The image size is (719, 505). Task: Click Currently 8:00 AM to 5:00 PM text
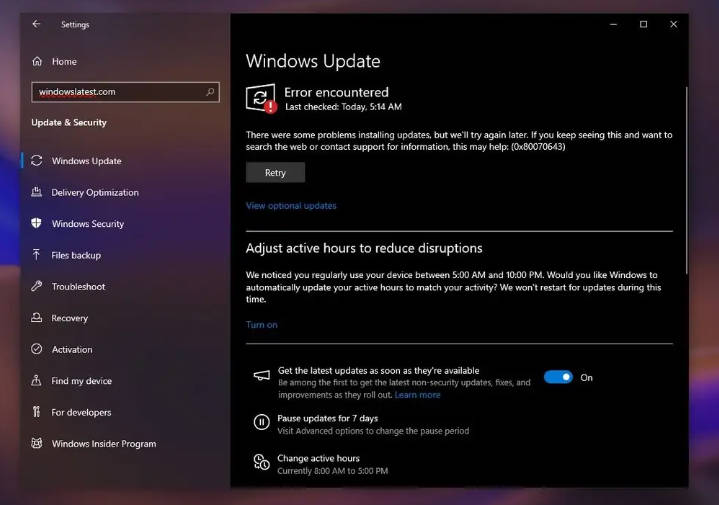[x=332, y=471]
